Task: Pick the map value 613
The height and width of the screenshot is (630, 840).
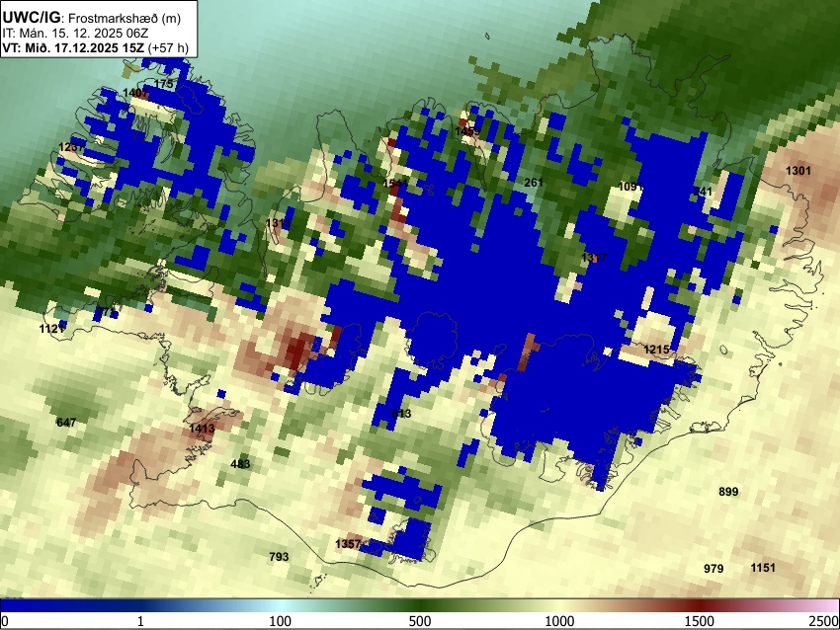Action: pos(401,413)
